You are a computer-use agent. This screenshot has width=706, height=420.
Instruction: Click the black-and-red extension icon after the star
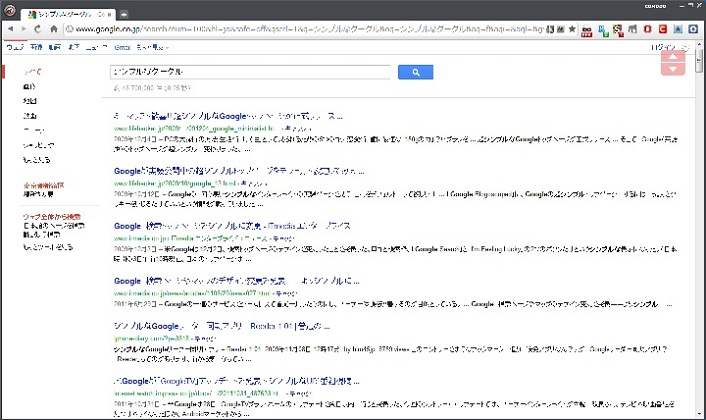(x=587, y=30)
